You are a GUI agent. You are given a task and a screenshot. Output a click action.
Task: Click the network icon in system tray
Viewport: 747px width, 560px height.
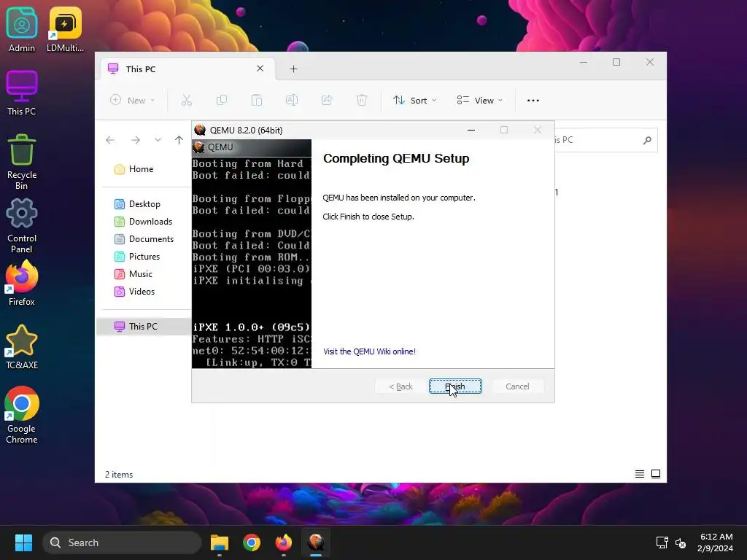[662, 542]
